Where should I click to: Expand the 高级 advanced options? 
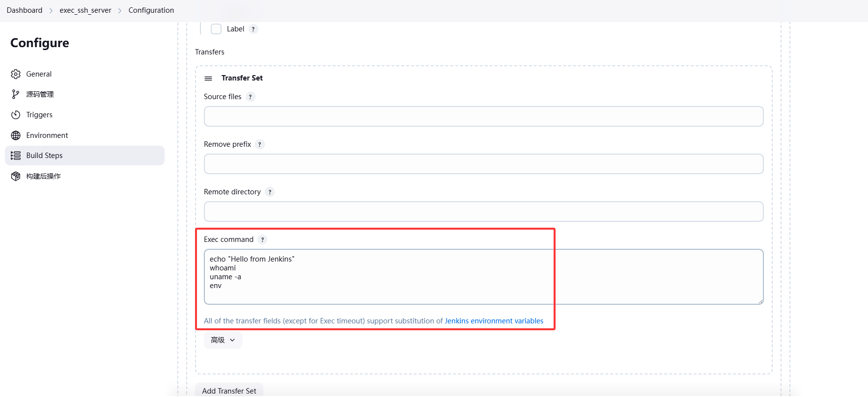click(223, 340)
